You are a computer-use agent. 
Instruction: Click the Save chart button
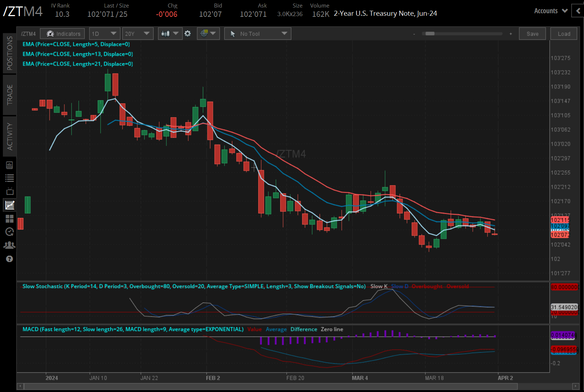[x=532, y=34]
